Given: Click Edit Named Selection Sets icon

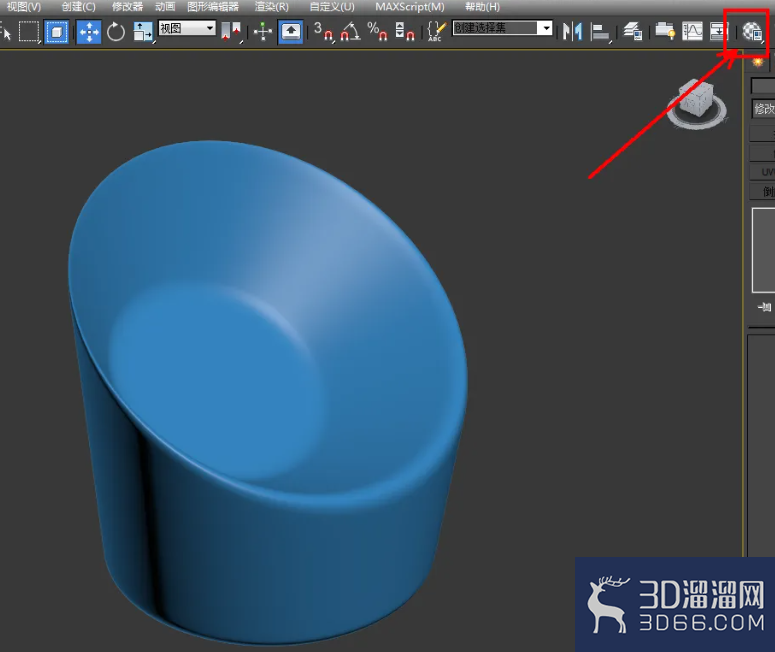Looking at the screenshot, I should point(436,32).
